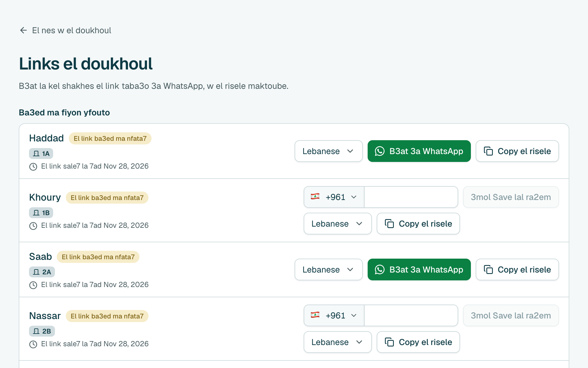Click the Nassar name
588x368 pixels.
coord(45,316)
